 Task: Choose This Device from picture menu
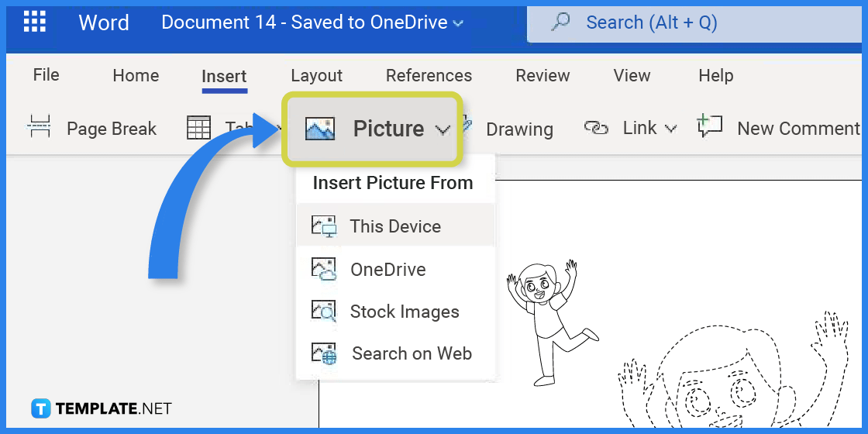point(395,225)
